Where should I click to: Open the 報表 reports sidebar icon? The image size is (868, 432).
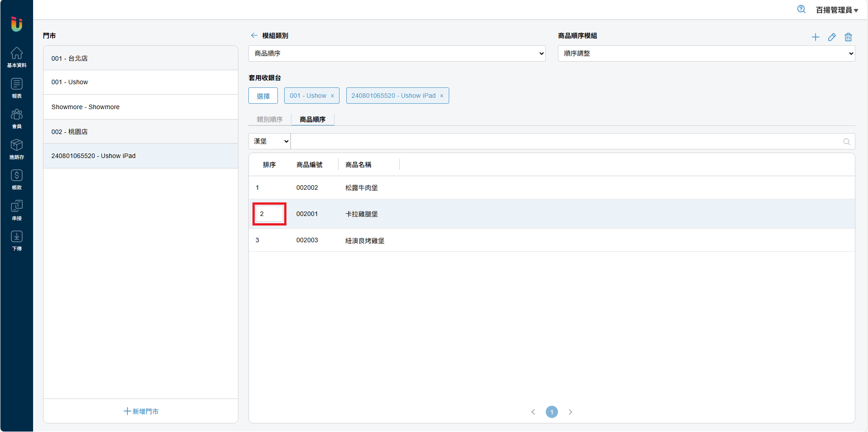(17, 88)
